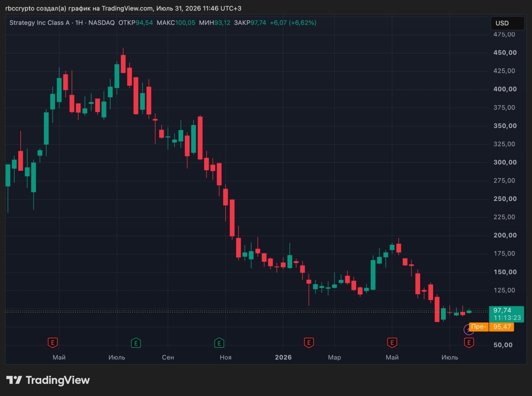Click the Strategy Inc Class A symbol title

[39, 23]
